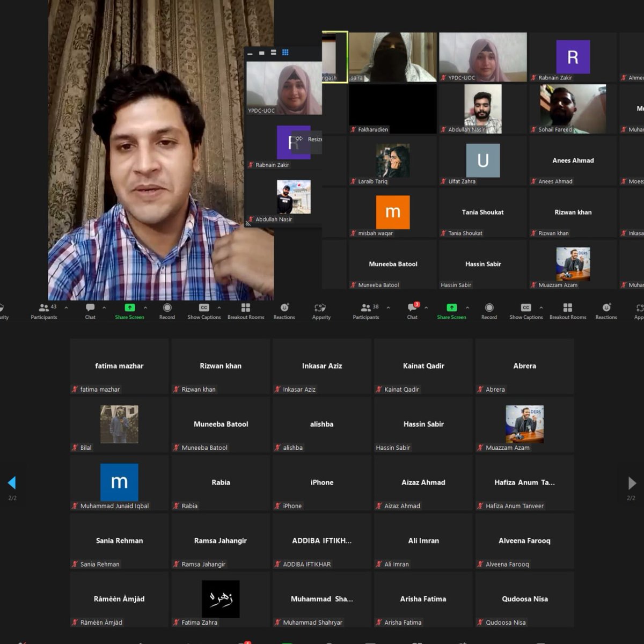Start Record in the 43-participant toolbar
The image size is (644, 644).
coord(167,311)
